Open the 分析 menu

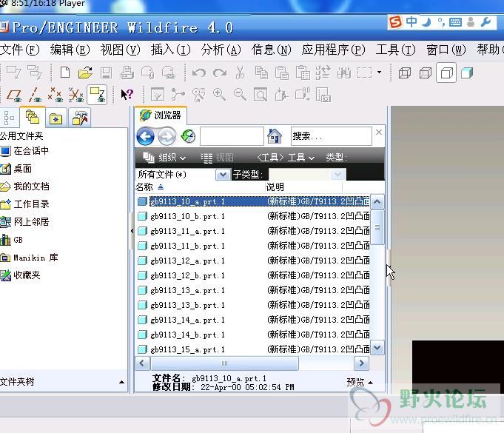(x=221, y=50)
